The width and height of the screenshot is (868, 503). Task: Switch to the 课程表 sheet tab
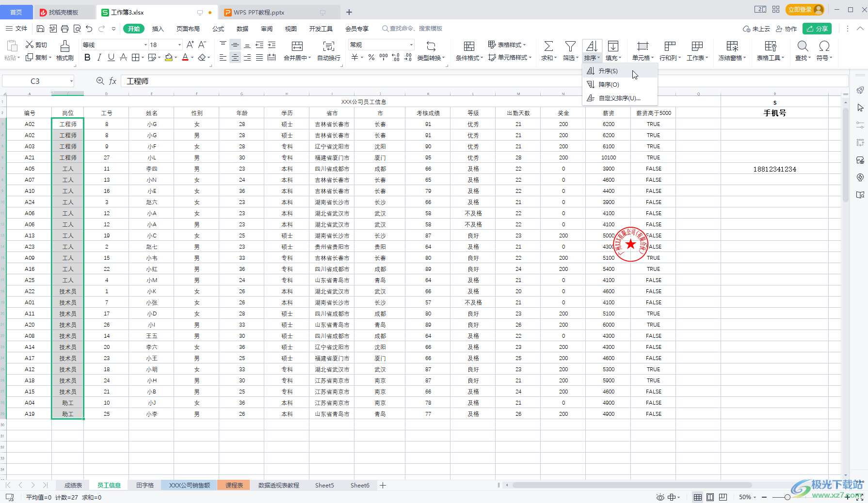[x=234, y=485]
